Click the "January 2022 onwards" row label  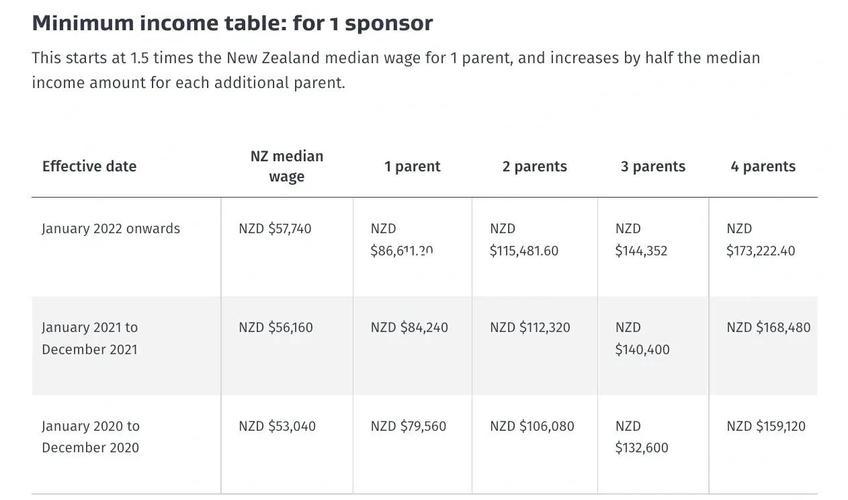pyautogui.click(x=111, y=229)
